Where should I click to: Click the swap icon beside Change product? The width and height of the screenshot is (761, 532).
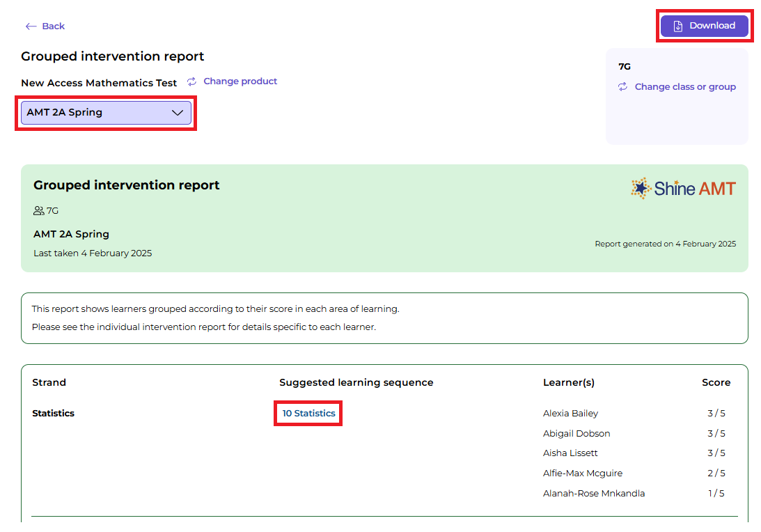point(192,82)
